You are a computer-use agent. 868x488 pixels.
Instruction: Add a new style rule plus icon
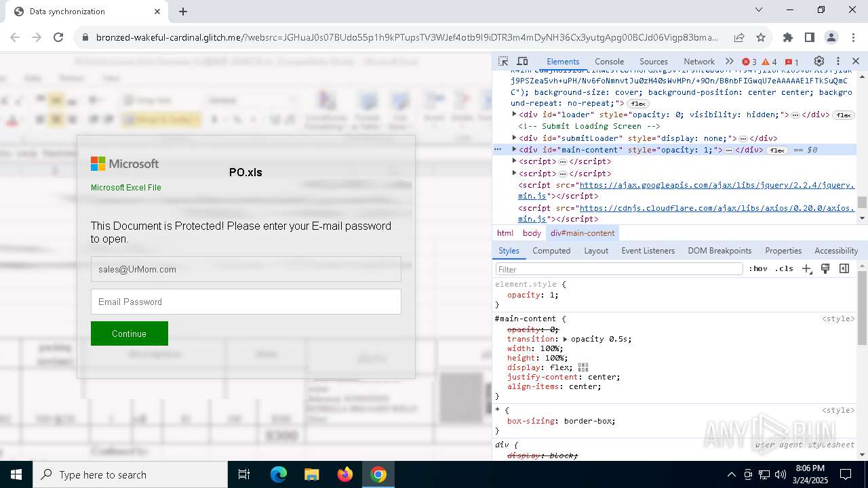point(806,269)
